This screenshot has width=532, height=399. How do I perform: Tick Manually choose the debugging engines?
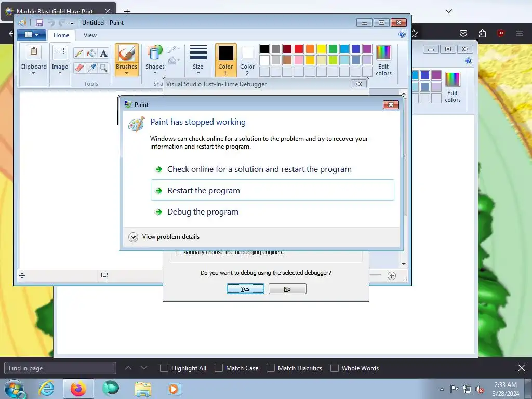click(x=178, y=253)
